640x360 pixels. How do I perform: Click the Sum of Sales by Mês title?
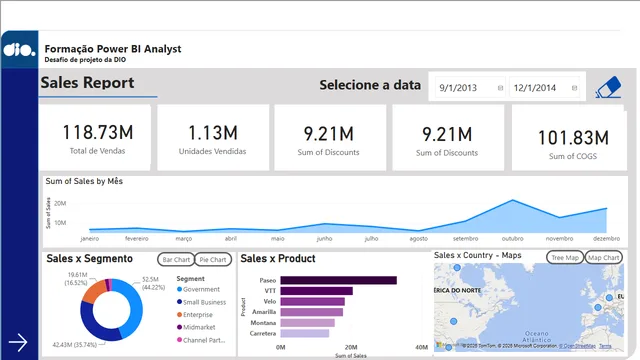tap(84, 181)
